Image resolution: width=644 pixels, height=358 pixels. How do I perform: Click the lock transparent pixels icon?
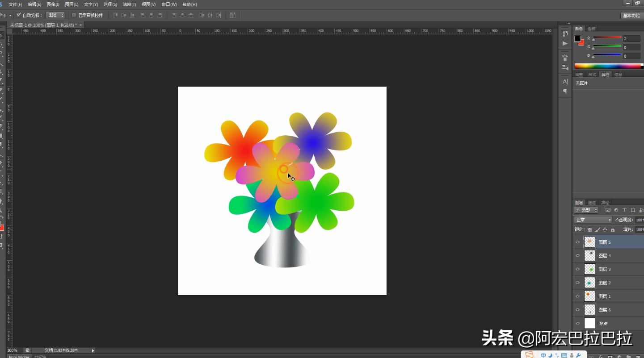(x=589, y=230)
